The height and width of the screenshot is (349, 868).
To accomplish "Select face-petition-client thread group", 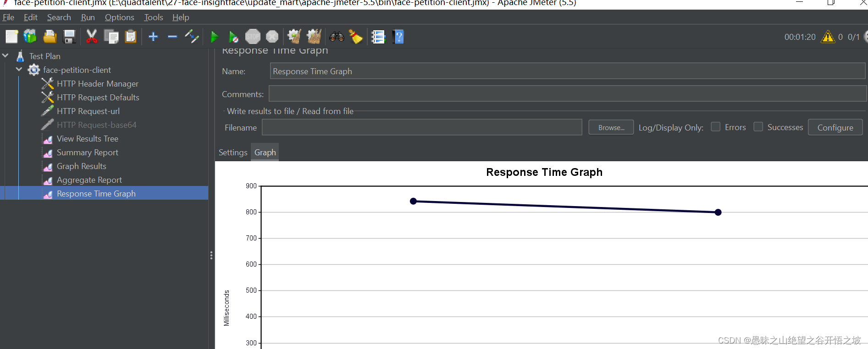I will (x=77, y=70).
